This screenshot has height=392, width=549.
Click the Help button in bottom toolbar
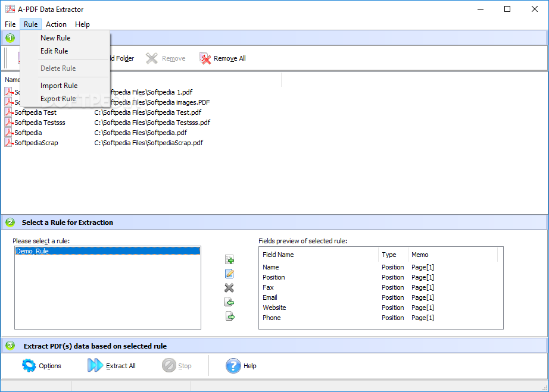point(241,366)
